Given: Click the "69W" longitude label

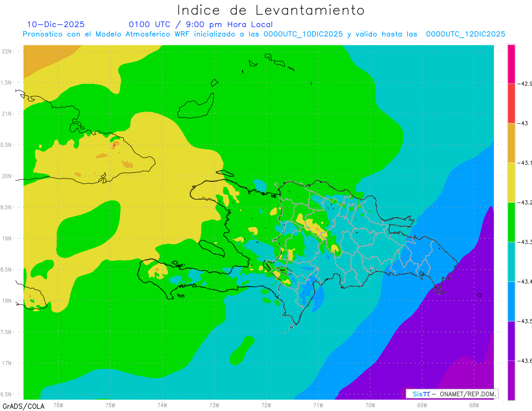Looking at the screenshot, I should (x=422, y=405).
